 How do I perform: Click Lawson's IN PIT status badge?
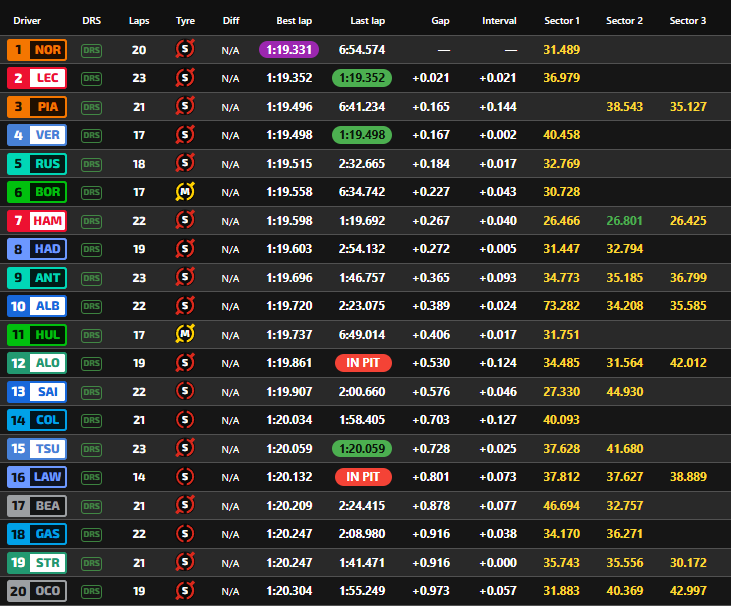363,477
